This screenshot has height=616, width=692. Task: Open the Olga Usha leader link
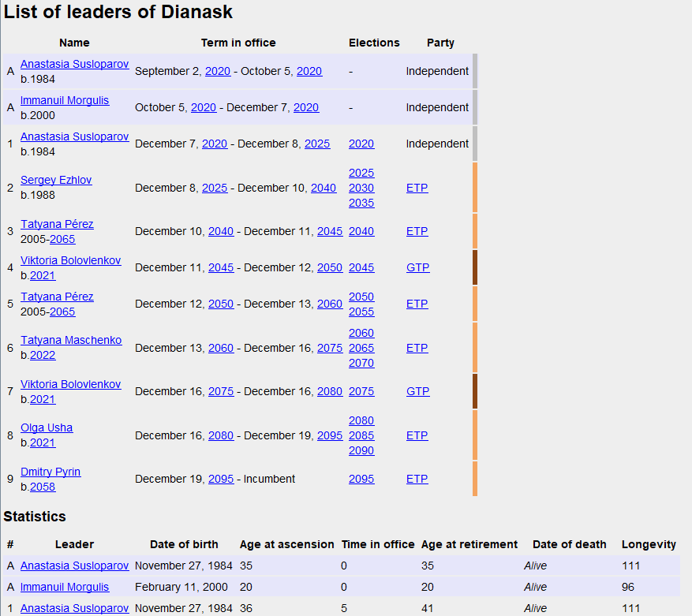47,427
